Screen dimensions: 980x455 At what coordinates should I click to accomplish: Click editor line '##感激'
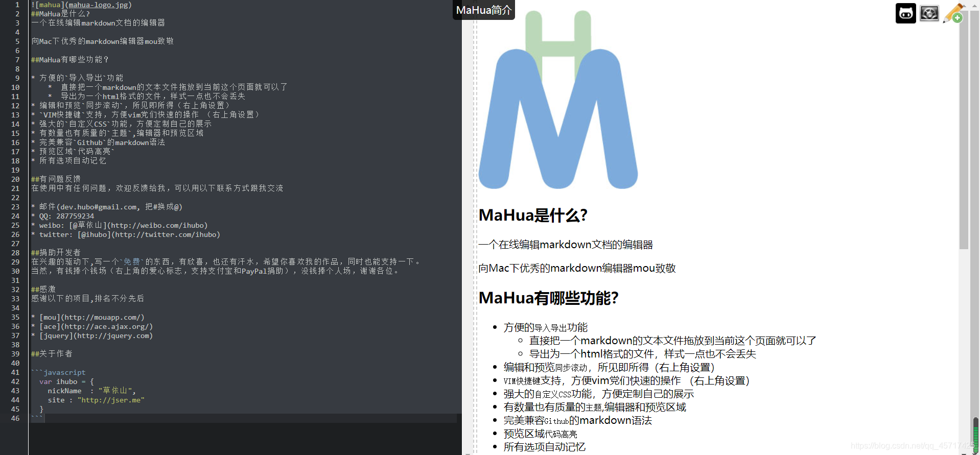click(43, 290)
